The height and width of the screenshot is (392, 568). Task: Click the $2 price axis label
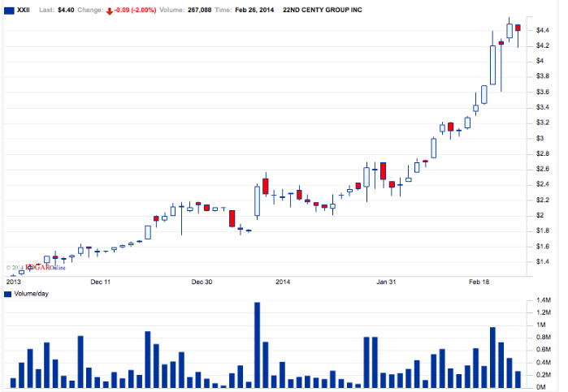540,215
